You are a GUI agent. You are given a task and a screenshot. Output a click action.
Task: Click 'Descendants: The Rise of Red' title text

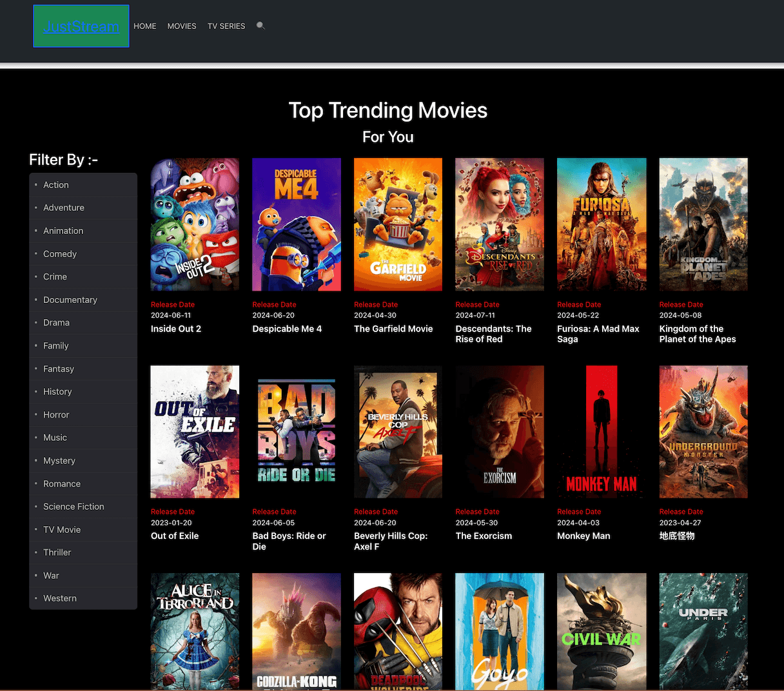pos(493,334)
